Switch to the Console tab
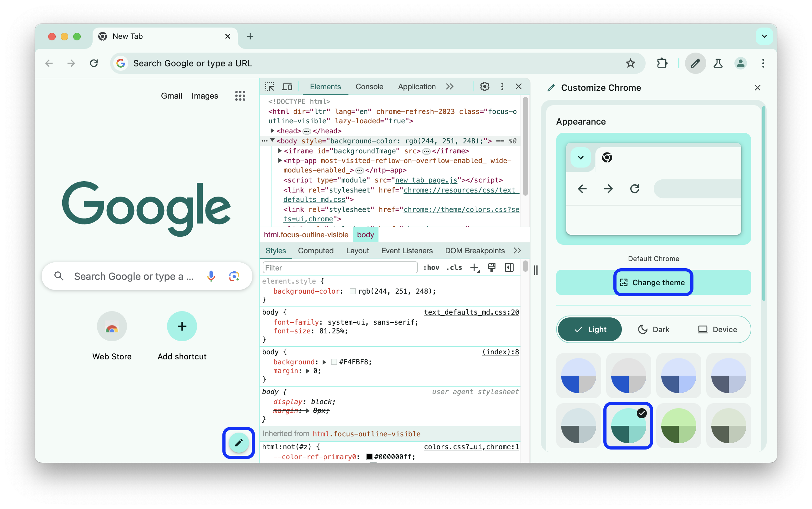Image resolution: width=812 pixels, height=509 pixels. click(x=370, y=87)
